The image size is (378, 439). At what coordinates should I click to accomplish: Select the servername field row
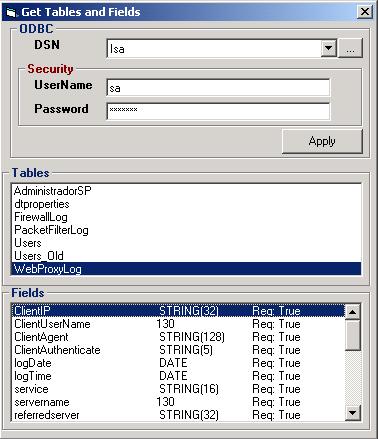(x=178, y=402)
